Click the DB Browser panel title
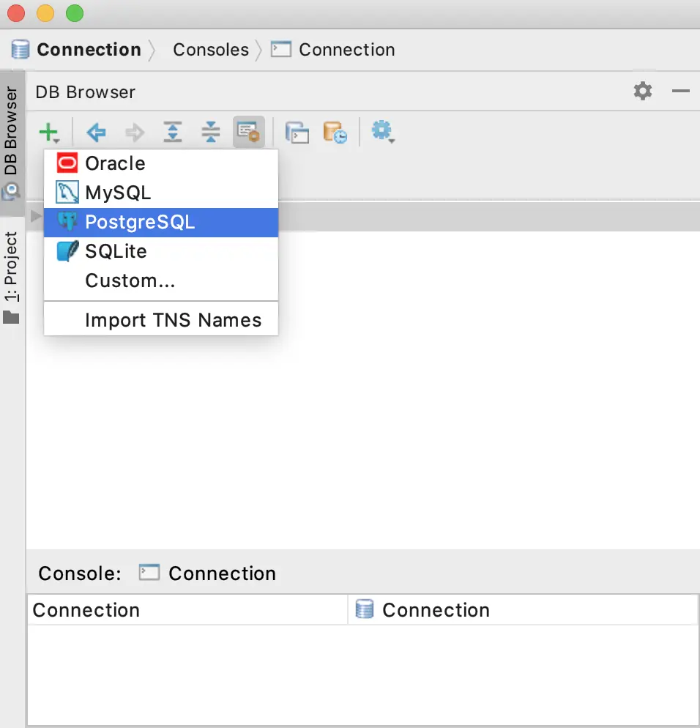The image size is (700, 728). pos(86,92)
